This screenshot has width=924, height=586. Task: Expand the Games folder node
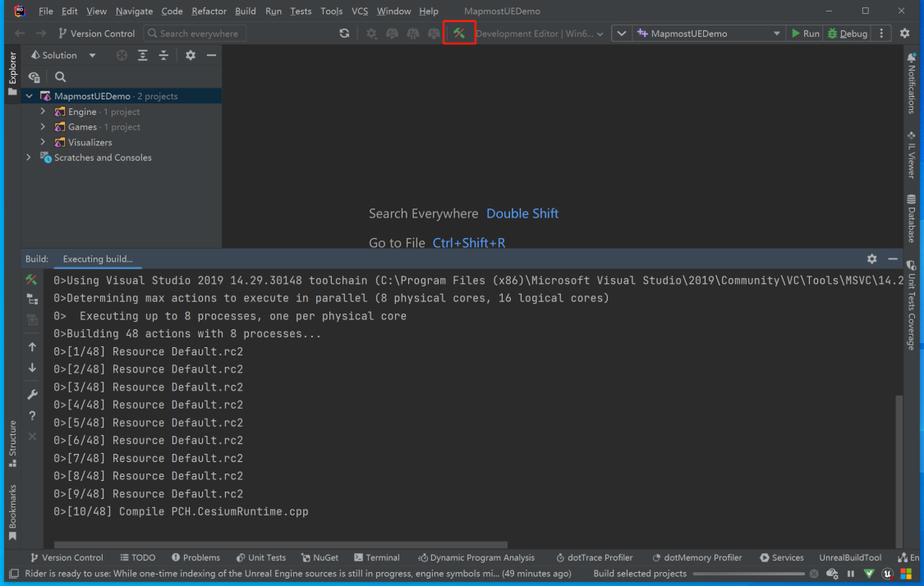pos(43,126)
